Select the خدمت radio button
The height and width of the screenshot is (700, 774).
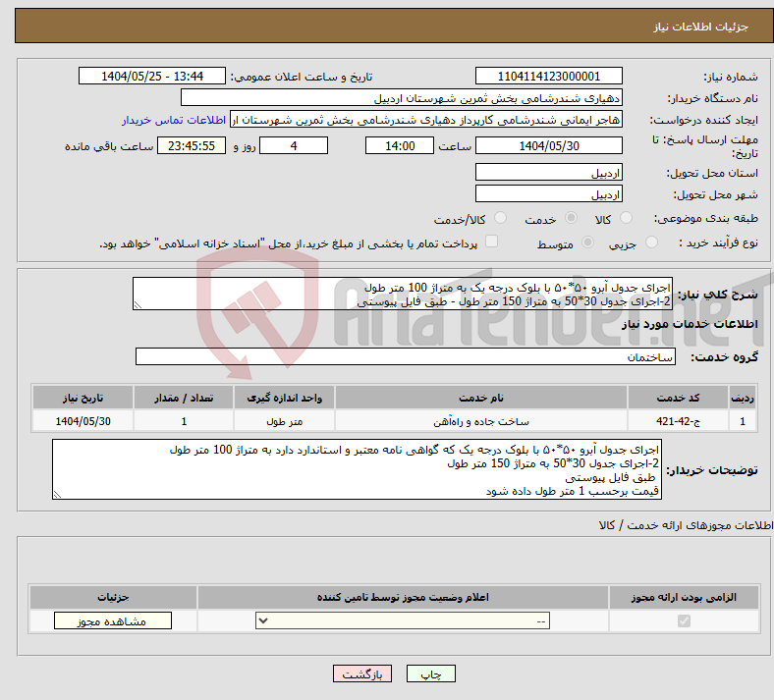click(571, 218)
